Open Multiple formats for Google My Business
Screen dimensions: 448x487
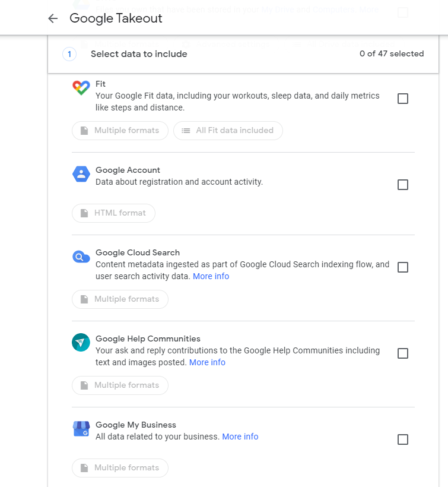tap(120, 468)
